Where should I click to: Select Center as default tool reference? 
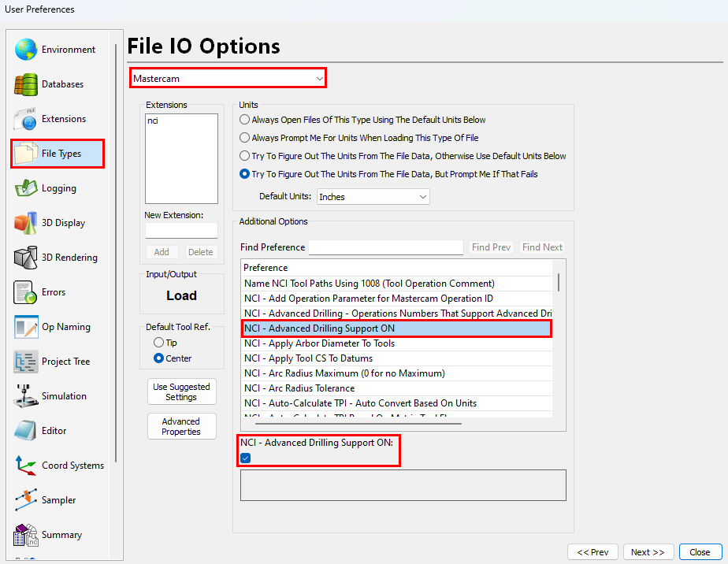pyautogui.click(x=159, y=358)
